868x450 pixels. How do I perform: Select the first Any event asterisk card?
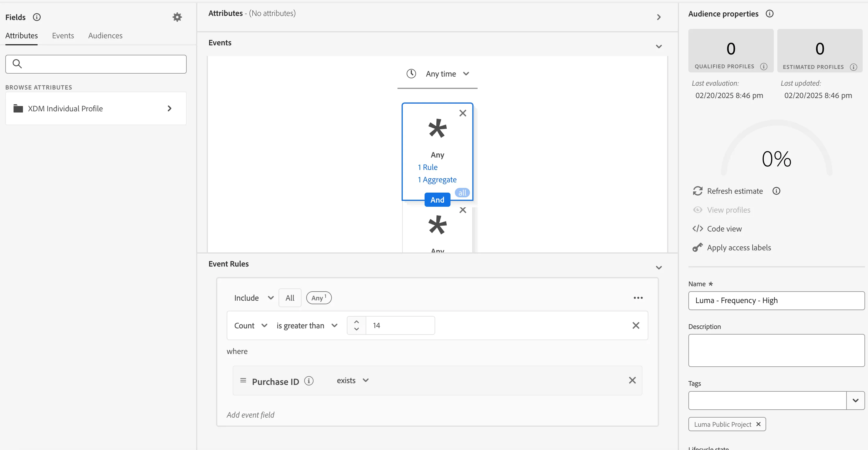(437, 152)
